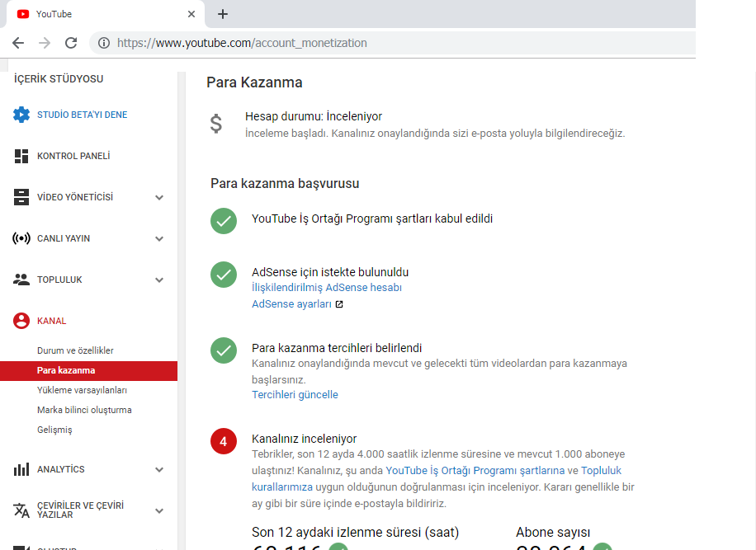Viewport: 756px width, 550px height.
Task: Open KANAL menu item
Action: pos(52,321)
